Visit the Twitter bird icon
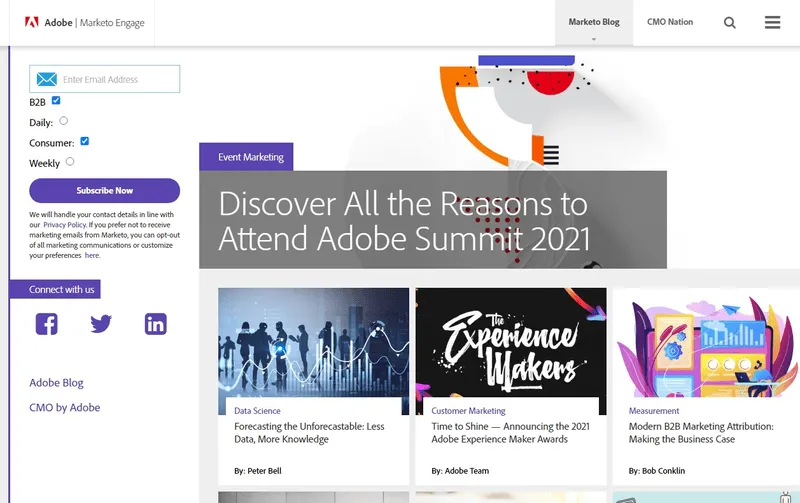This screenshot has height=503, width=800. [x=101, y=324]
